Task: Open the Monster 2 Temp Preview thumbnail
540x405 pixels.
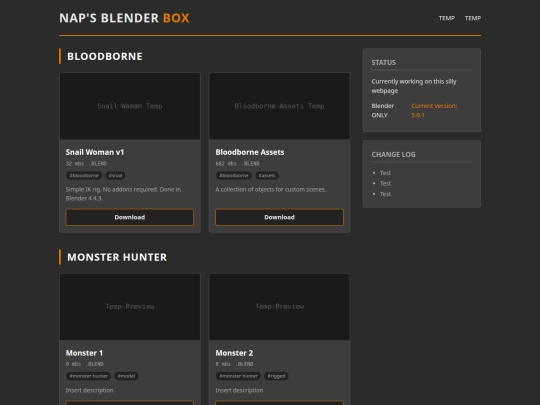Action: click(x=279, y=307)
